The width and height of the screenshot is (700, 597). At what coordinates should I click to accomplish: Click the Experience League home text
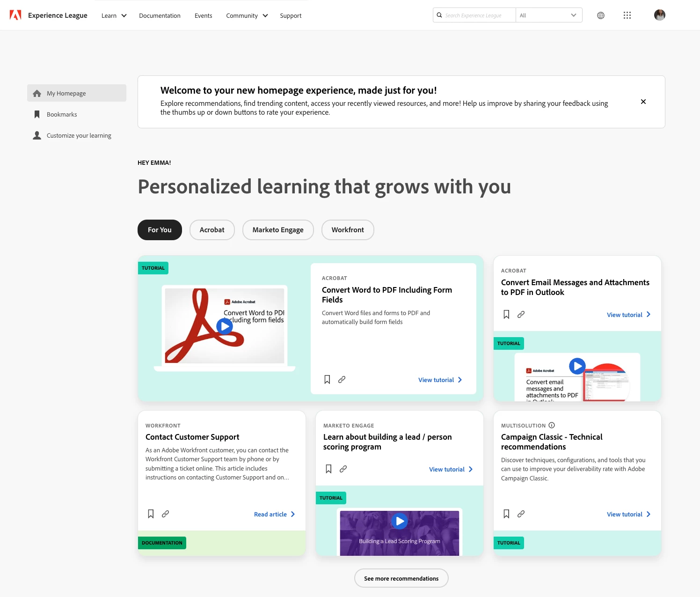click(x=58, y=15)
